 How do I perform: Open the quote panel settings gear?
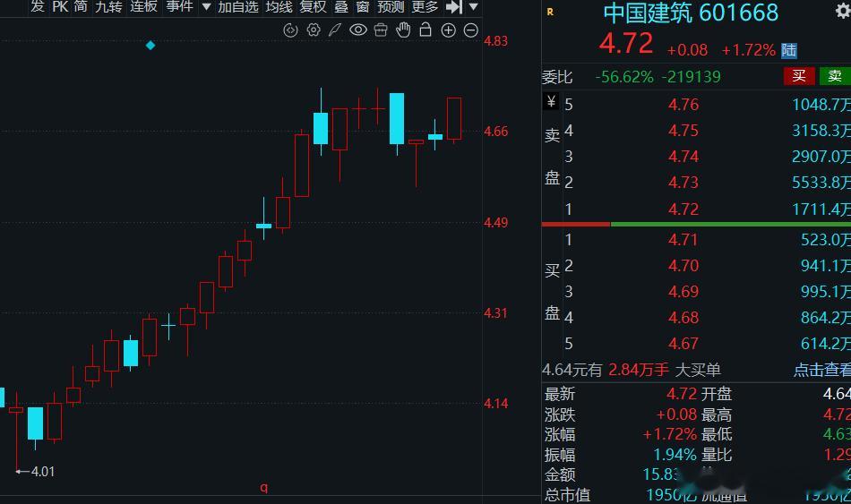click(x=843, y=12)
